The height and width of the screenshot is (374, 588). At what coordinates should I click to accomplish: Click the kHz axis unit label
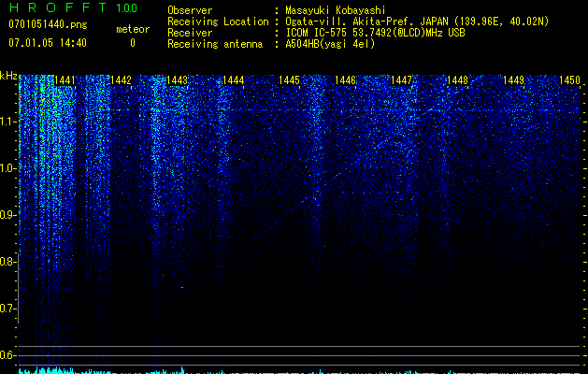[8, 76]
